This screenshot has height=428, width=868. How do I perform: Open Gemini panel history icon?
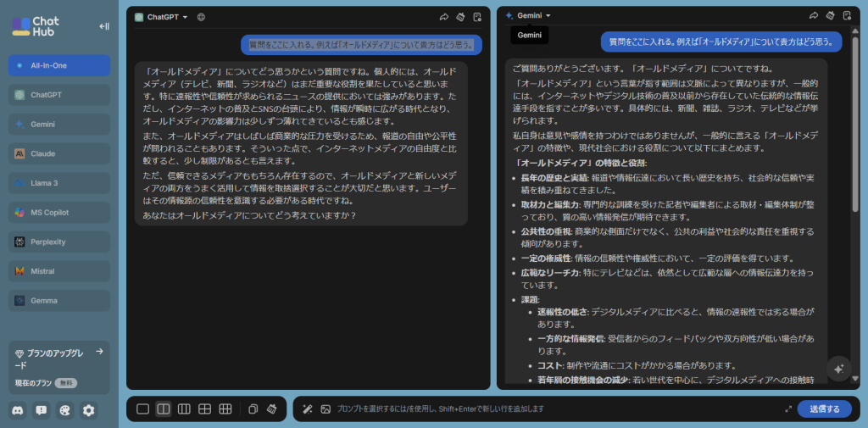pos(847,15)
